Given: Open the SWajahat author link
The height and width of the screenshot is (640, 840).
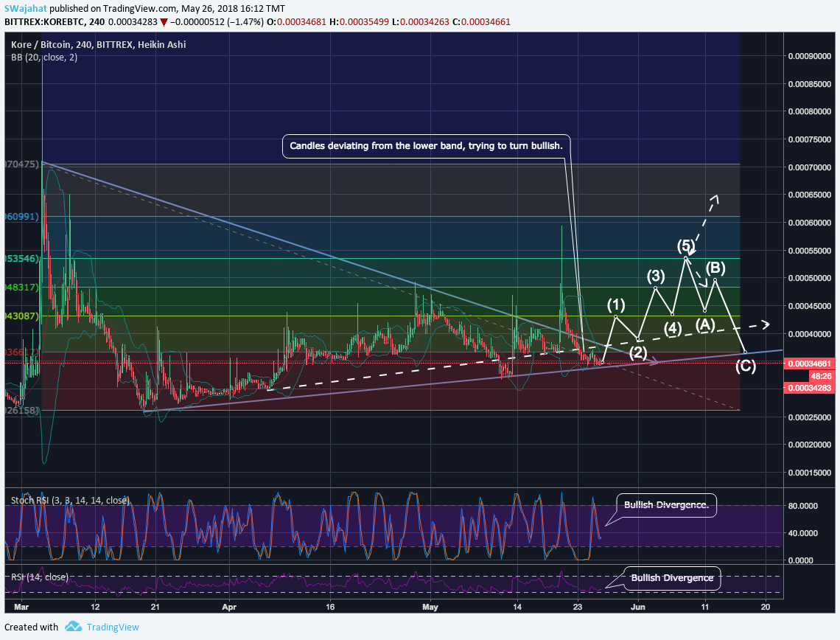Looking at the screenshot, I should [x=25, y=9].
